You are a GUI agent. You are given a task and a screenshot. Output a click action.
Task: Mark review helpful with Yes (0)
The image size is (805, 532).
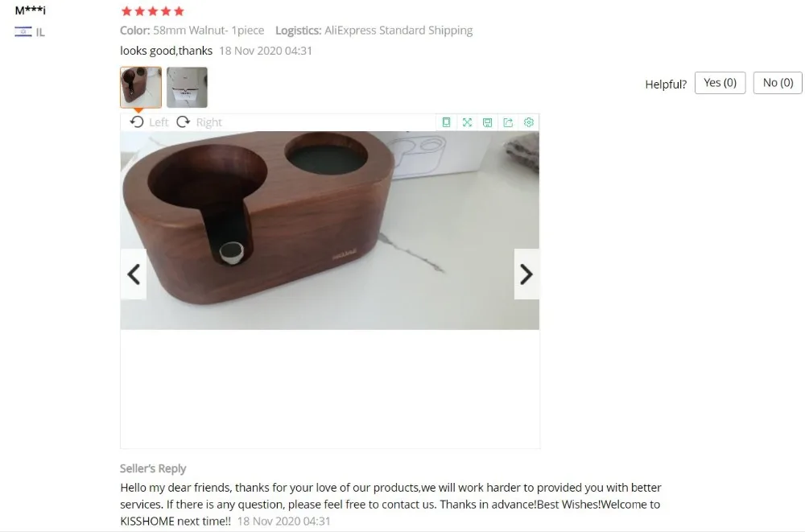pyautogui.click(x=720, y=83)
